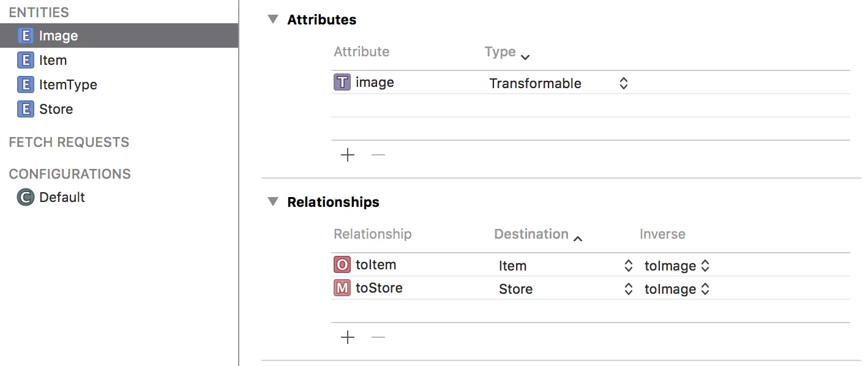Click the ItemType entity icon
The height and width of the screenshot is (366, 868).
(25, 85)
